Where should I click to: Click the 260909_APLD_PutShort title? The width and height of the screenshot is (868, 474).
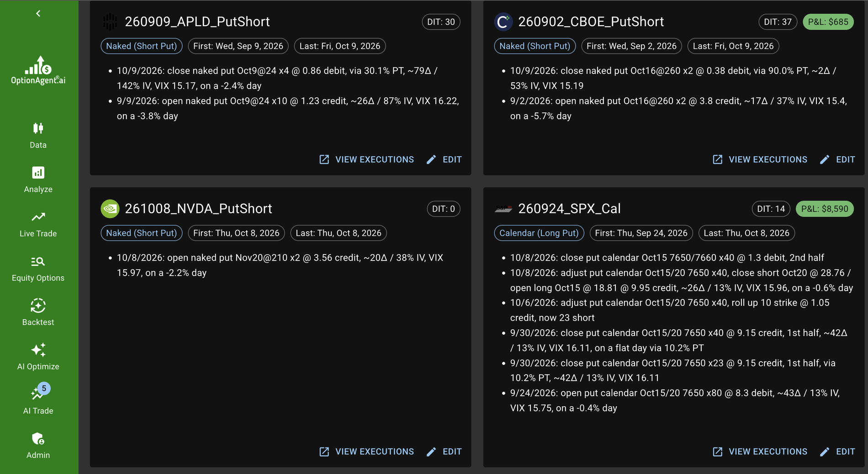pos(197,21)
